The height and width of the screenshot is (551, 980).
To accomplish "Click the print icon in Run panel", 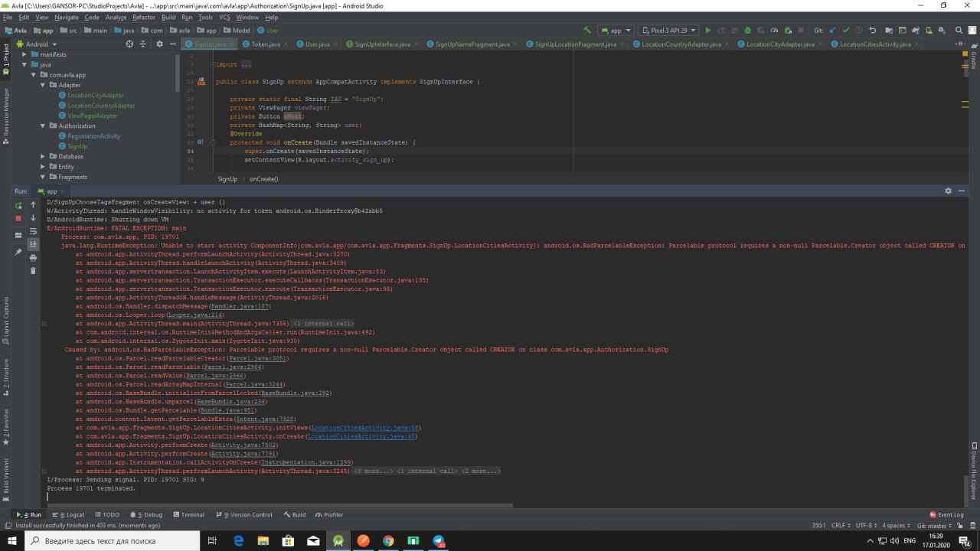I will 33,258.
